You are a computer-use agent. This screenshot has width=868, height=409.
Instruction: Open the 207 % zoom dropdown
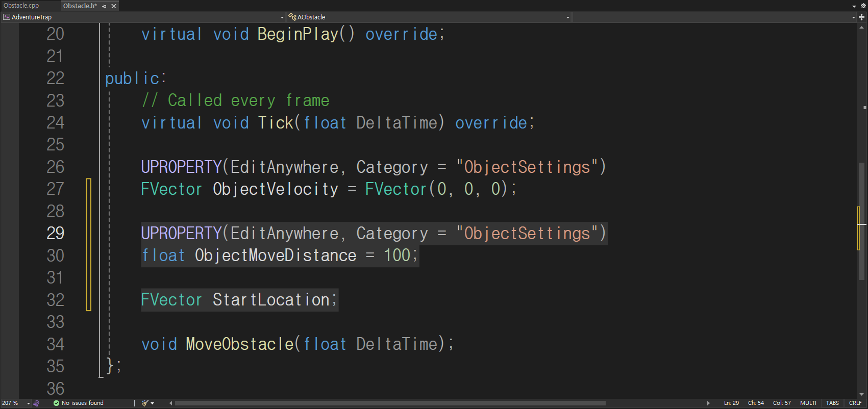coord(16,403)
